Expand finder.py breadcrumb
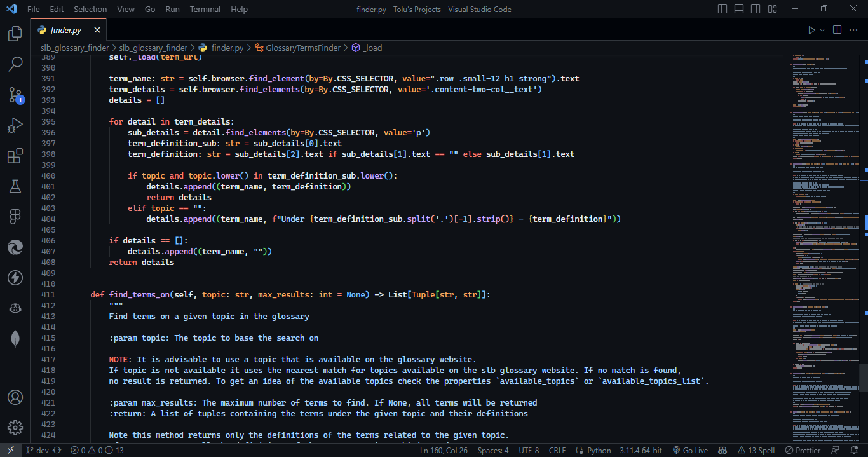Screen dimensions: 868x457 (x=221, y=48)
